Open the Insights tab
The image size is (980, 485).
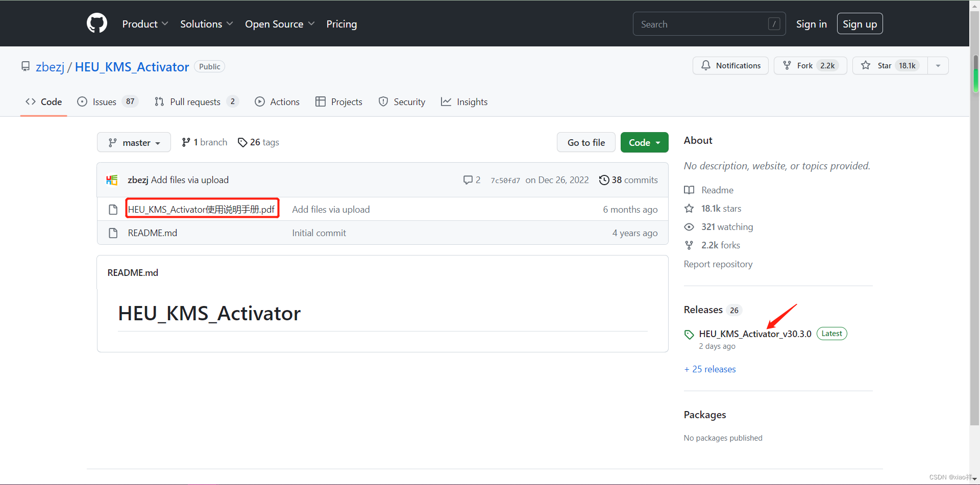click(464, 102)
